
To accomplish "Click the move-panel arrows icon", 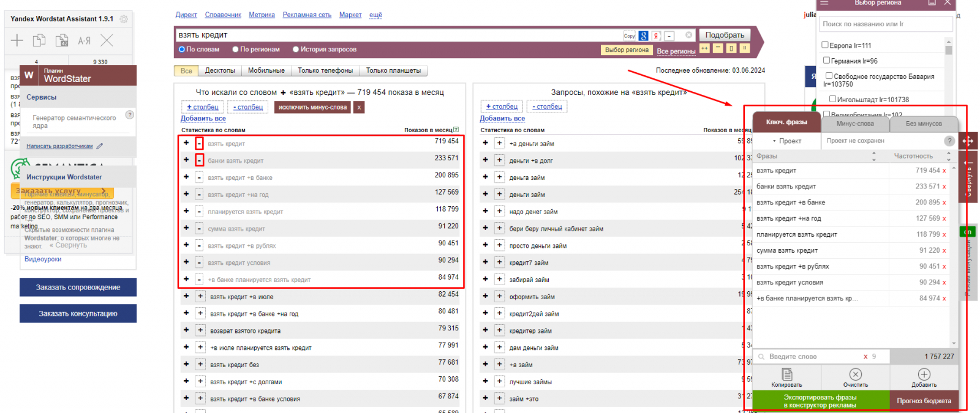I will pos(968,141).
